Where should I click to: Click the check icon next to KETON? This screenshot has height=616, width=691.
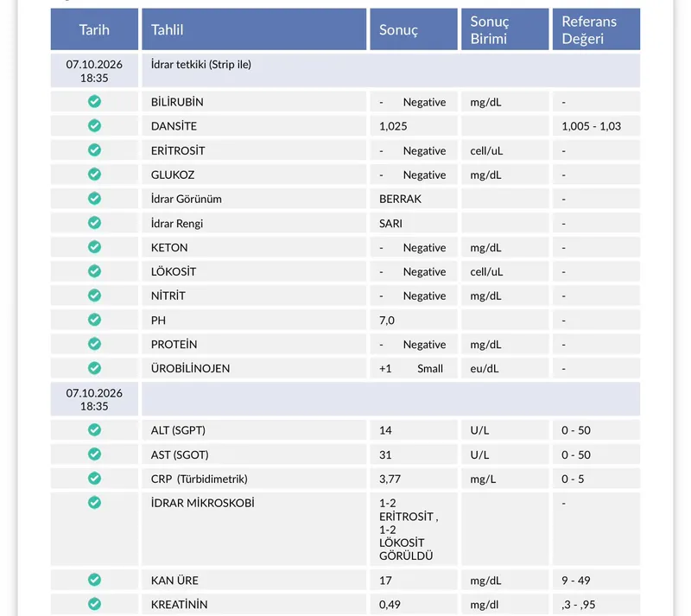(94, 247)
